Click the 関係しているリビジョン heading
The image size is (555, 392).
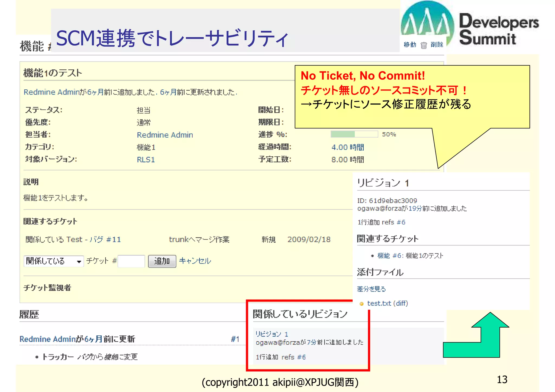[x=300, y=314]
